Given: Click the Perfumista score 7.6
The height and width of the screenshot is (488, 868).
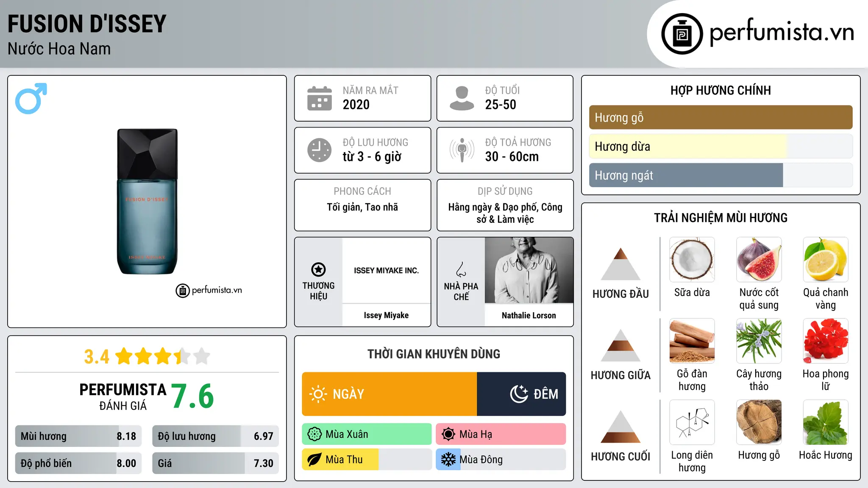Looking at the screenshot, I should pos(193,396).
